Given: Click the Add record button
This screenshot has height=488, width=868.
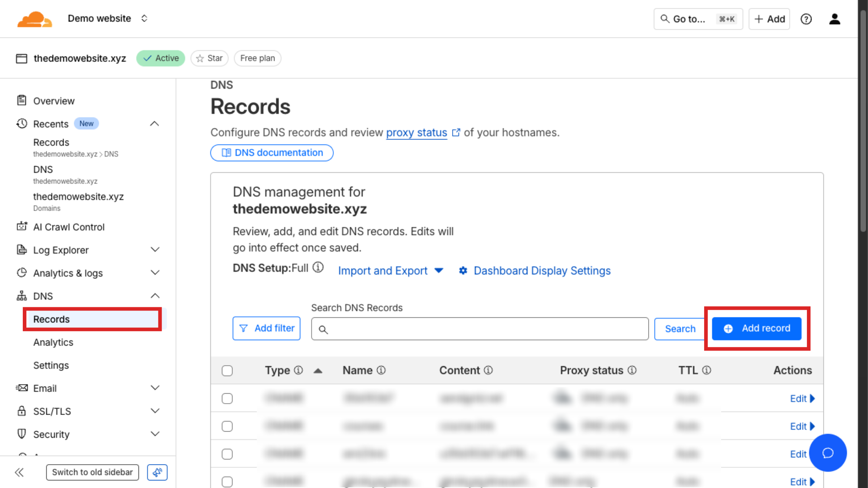Looking at the screenshot, I should tap(757, 328).
